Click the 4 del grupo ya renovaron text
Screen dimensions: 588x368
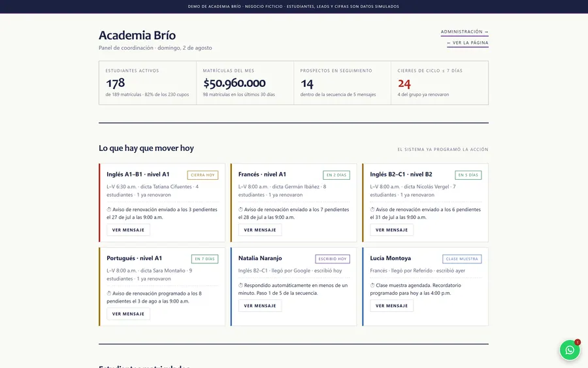pos(423,95)
